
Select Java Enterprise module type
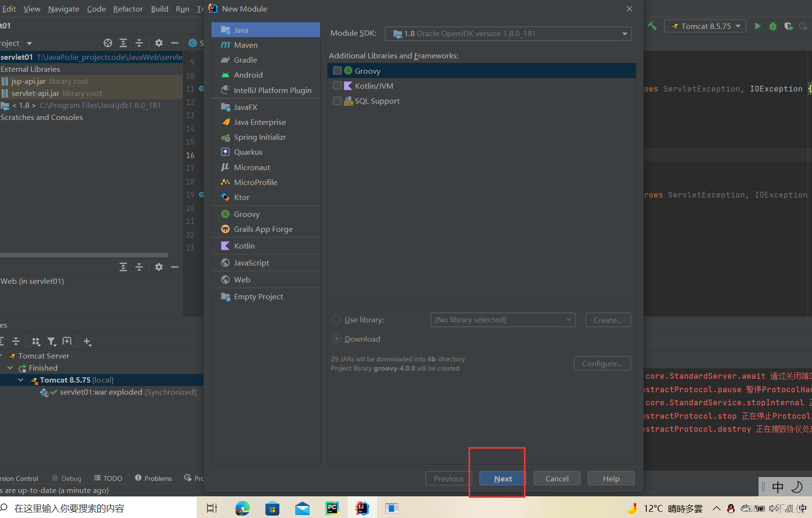pyautogui.click(x=266, y=122)
